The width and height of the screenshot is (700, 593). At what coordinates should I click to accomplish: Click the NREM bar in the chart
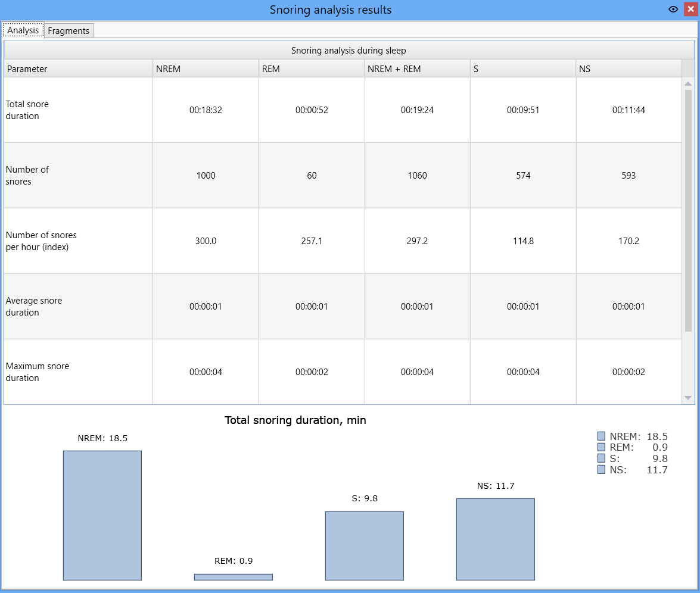pyautogui.click(x=102, y=516)
